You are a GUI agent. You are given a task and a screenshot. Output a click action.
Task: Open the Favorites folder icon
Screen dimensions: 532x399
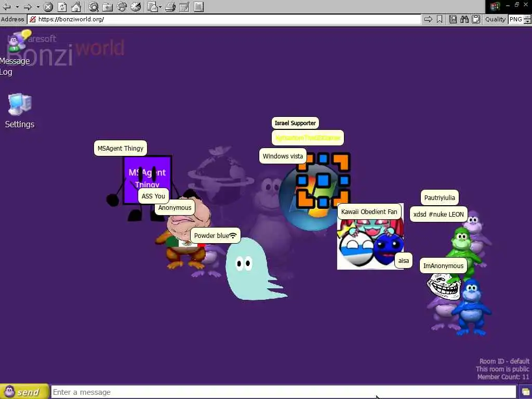click(x=108, y=6)
